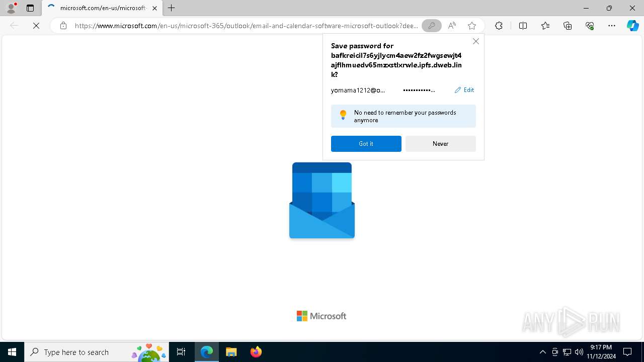Viewport: 644px width, 362px height.
Task: Minimize the Edge window
Action: (586, 8)
